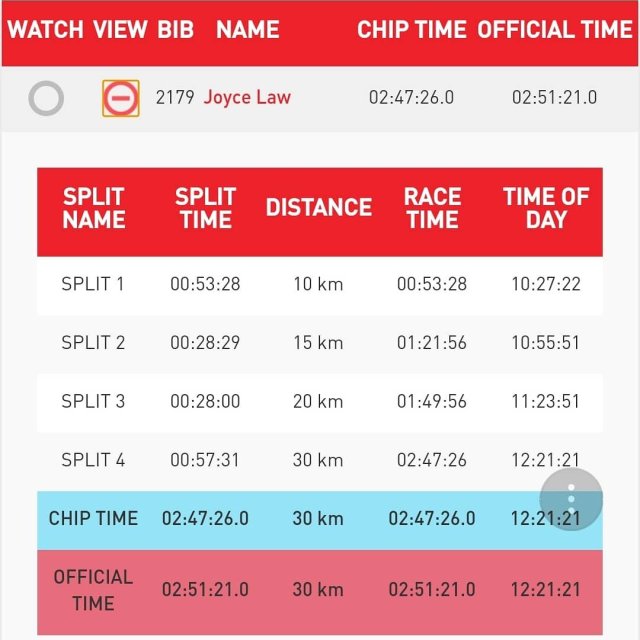Open Joyce Law runner profile link
Screen dimensions: 640x640
(247, 98)
